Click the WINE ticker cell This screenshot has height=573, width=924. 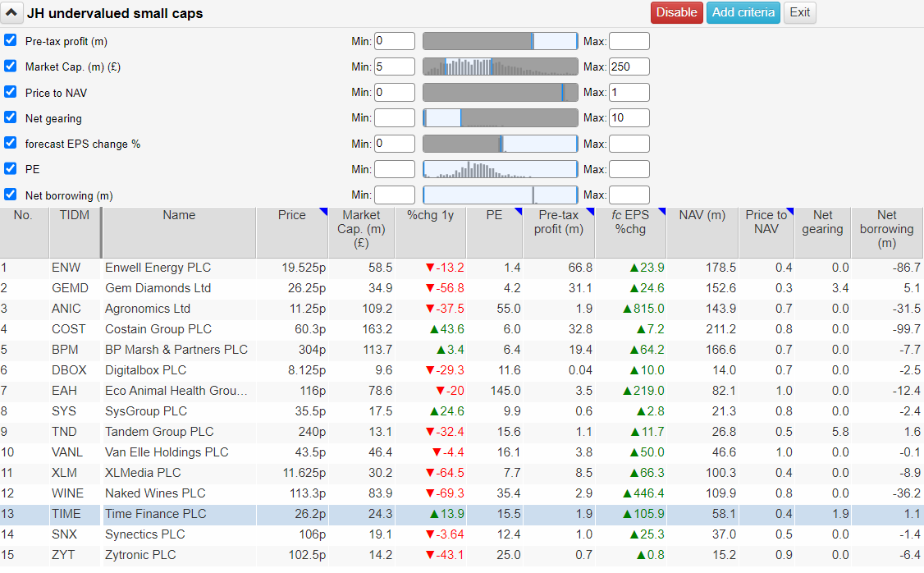(75, 493)
